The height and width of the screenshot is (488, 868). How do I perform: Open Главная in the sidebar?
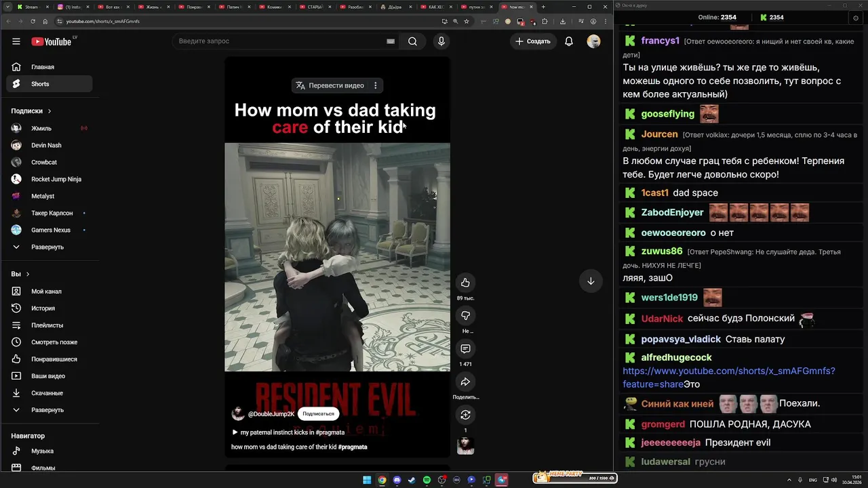(x=50, y=67)
